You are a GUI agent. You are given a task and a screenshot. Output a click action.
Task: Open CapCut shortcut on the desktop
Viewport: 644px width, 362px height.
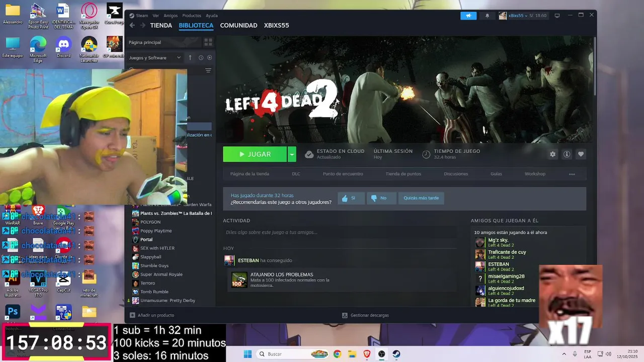point(63,283)
